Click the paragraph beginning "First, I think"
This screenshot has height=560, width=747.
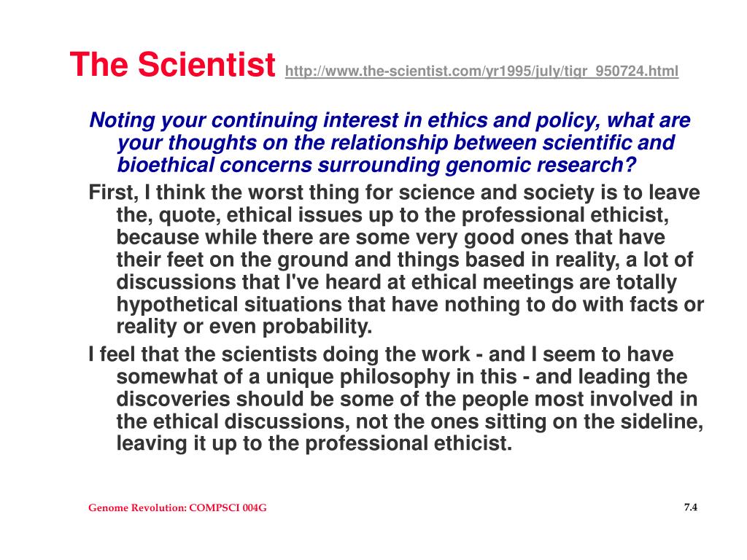(396, 260)
